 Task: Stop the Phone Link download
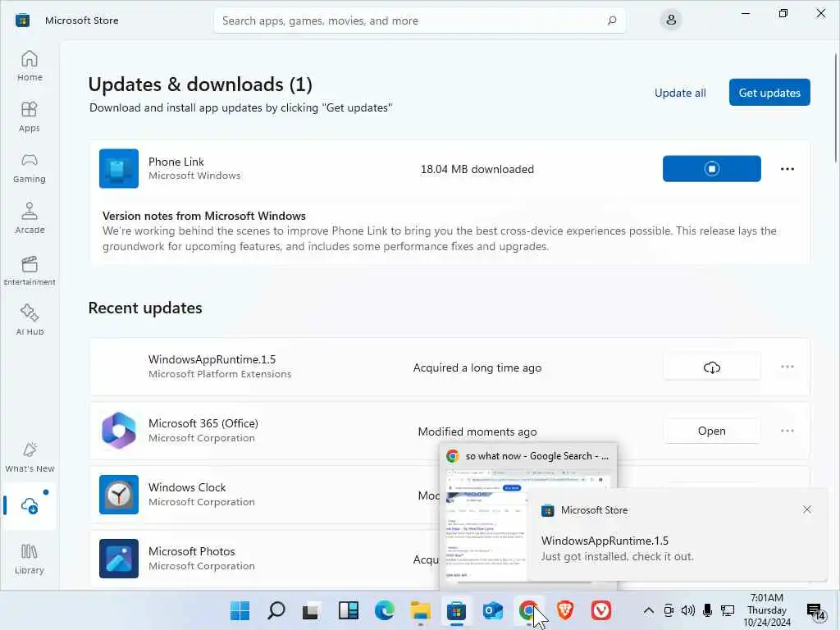711,169
